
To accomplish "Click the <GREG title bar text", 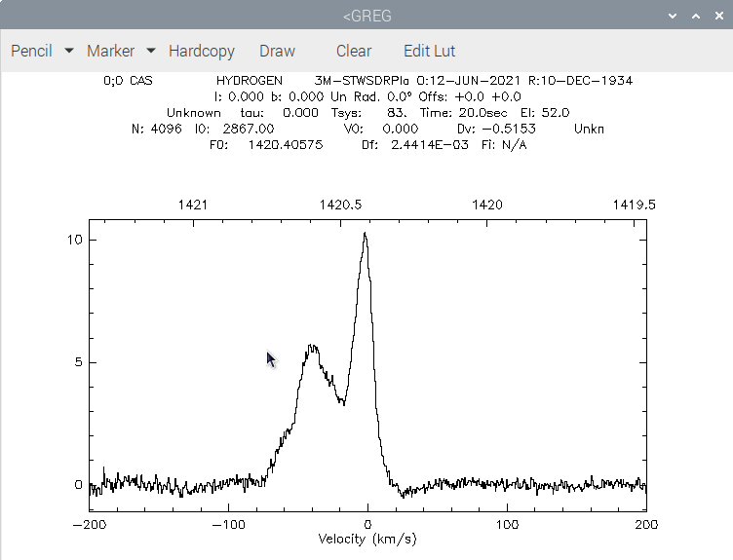I will tap(366, 16).
